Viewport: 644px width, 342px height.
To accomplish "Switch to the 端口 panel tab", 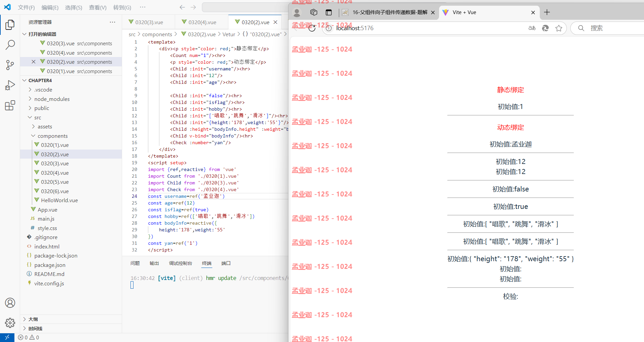I will [226, 263].
